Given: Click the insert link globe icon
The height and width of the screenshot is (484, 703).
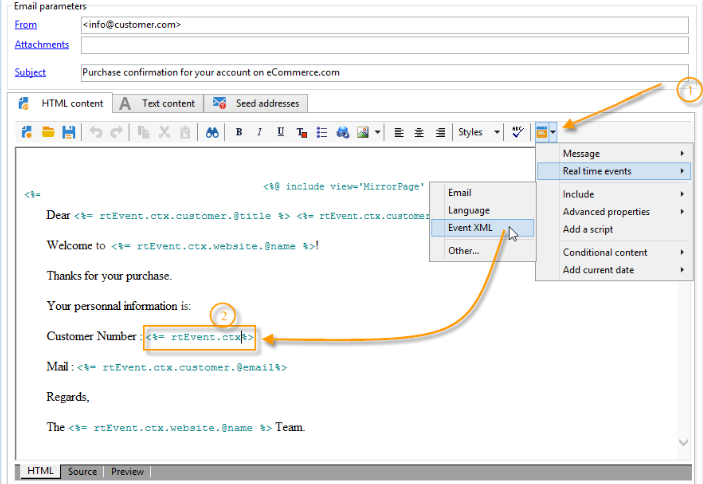Looking at the screenshot, I should (x=342, y=132).
